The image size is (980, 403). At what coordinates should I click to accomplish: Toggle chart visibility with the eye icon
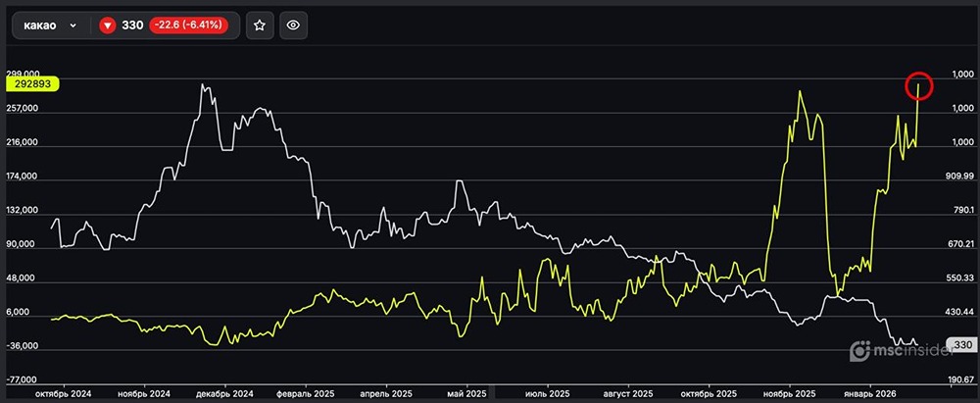click(294, 26)
